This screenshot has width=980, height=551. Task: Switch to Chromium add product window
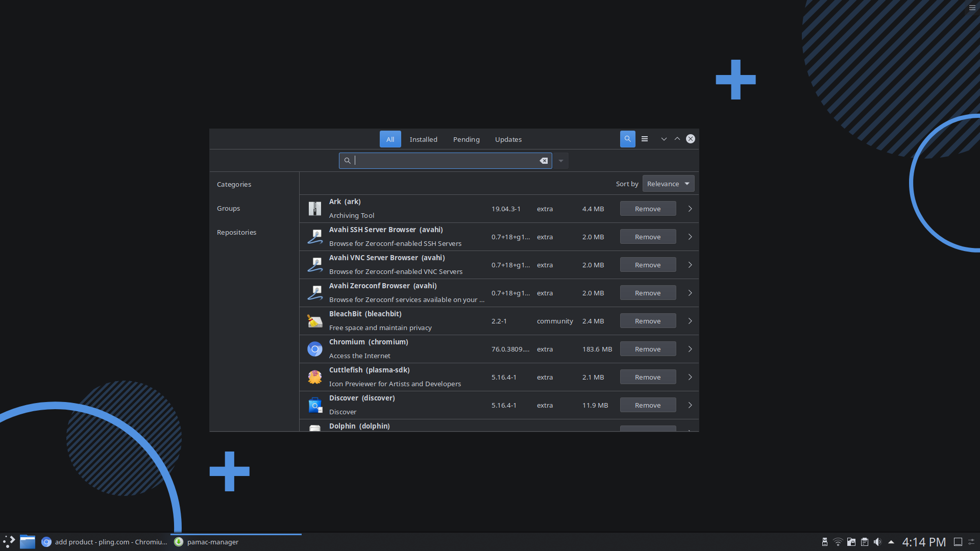click(105, 542)
